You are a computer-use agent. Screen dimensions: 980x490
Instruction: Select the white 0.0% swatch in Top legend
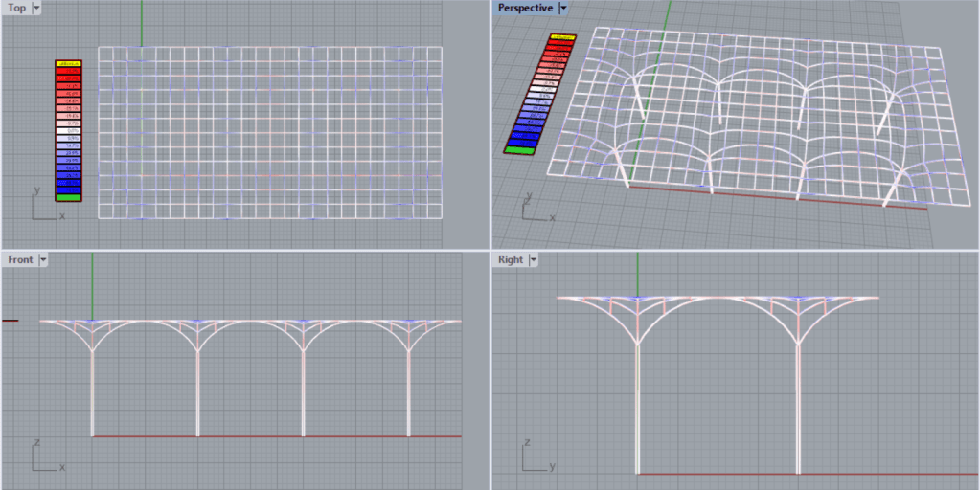click(x=68, y=130)
